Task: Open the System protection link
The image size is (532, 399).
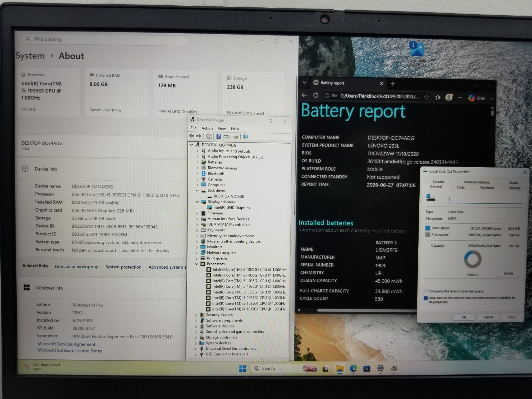Action: tap(123, 267)
